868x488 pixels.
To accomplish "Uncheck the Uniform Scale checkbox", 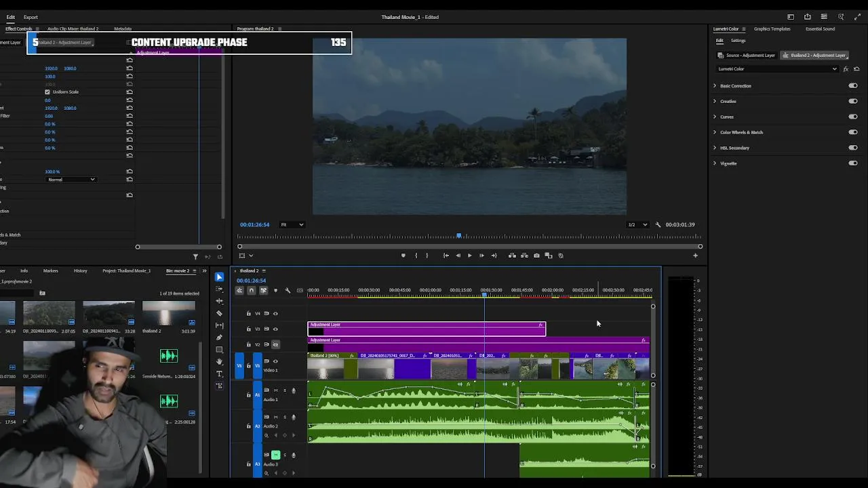I will coord(47,92).
